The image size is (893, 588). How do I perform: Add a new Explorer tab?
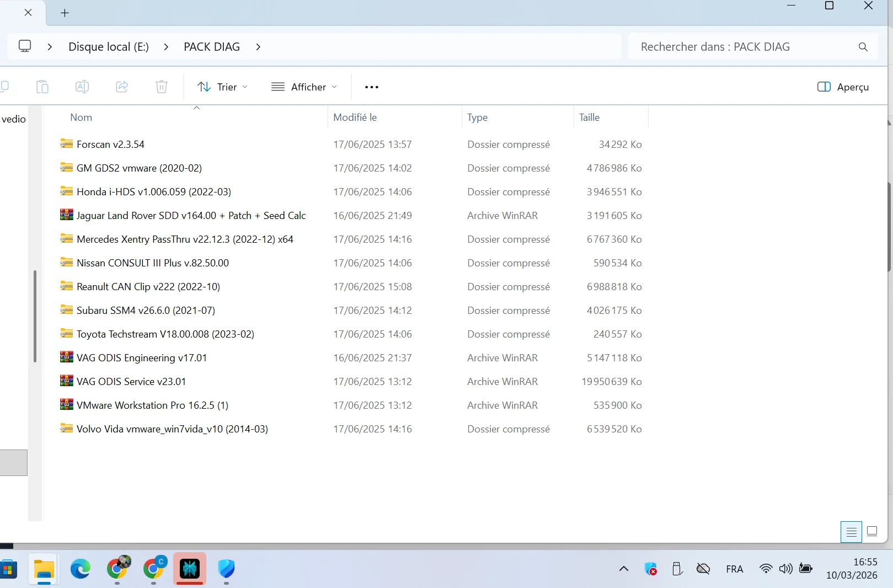coord(65,13)
